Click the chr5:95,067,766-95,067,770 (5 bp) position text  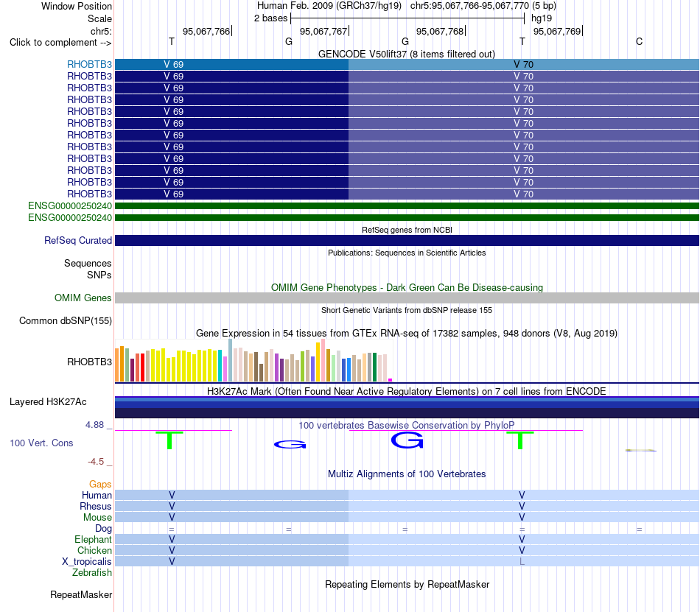click(x=483, y=6)
